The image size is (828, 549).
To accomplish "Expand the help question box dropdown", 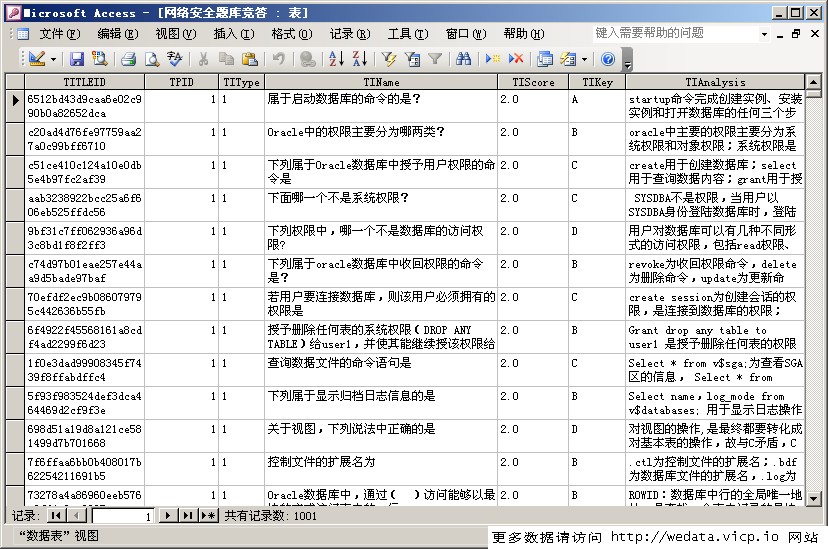I will click(x=764, y=34).
